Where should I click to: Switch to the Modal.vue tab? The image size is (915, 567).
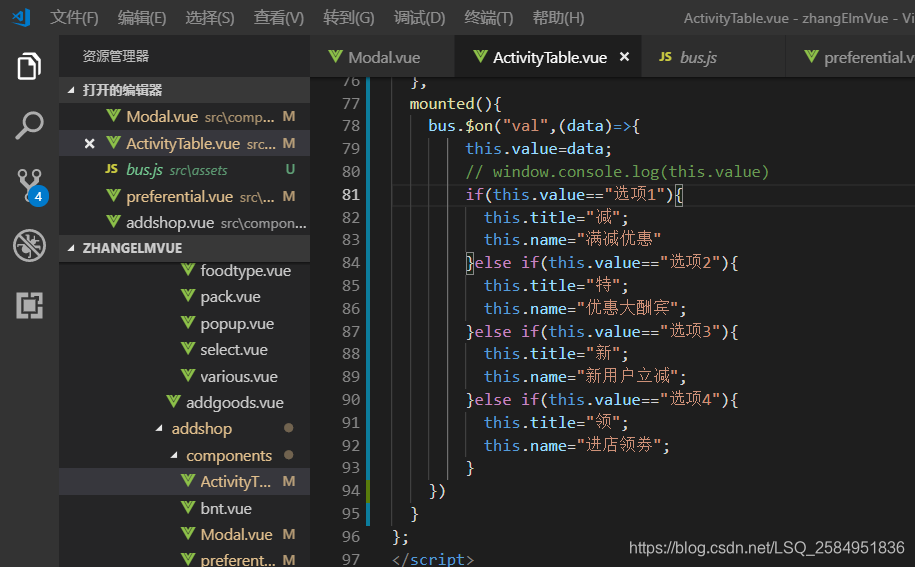click(x=382, y=57)
